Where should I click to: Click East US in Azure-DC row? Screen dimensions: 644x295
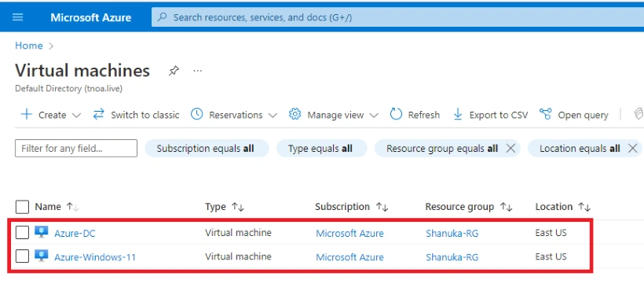click(x=551, y=233)
